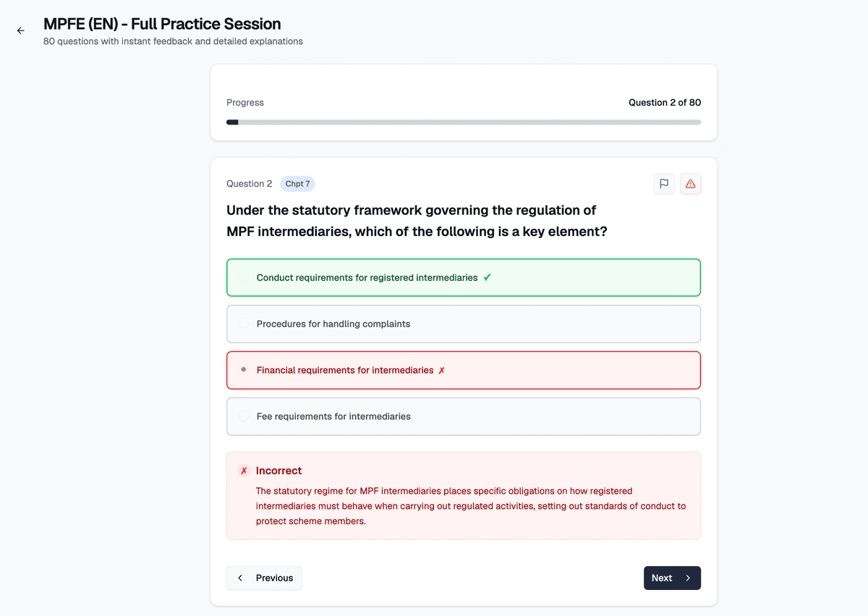
Task: Select the Conduct requirements radio button
Action: coord(244,277)
